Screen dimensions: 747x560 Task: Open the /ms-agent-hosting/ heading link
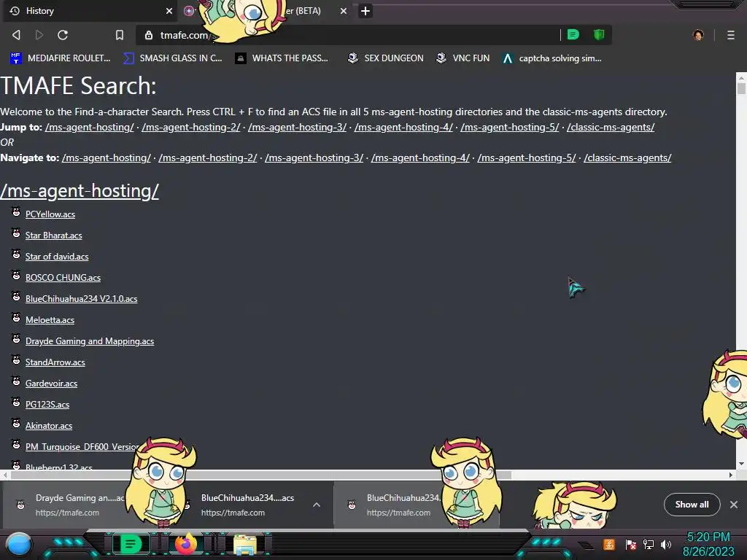[x=80, y=191]
